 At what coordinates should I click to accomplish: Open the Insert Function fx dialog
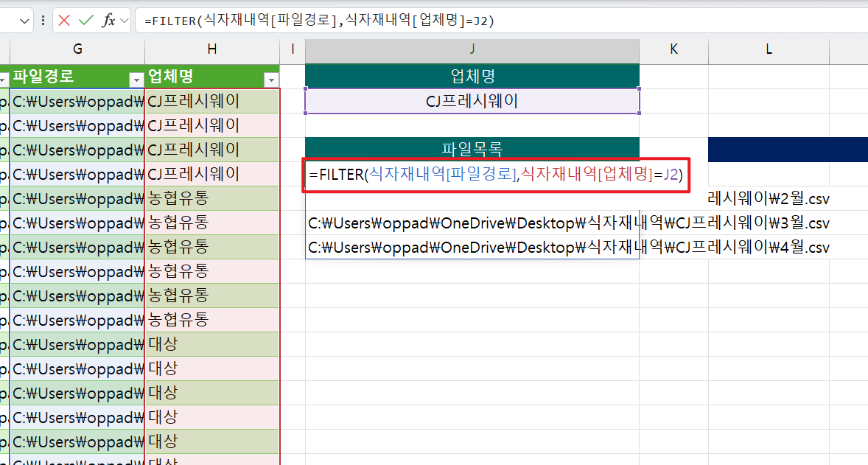pyautogui.click(x=108, y=21)
